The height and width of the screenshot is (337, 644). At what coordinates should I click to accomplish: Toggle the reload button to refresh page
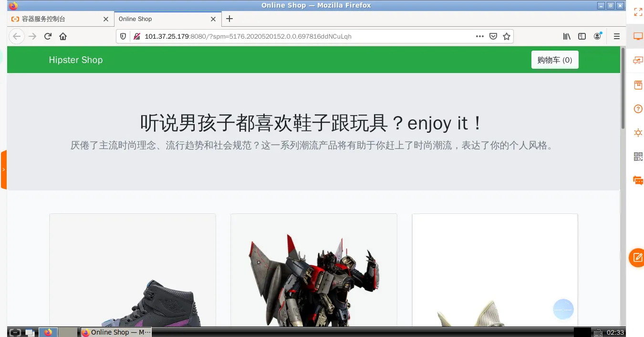tap(48, 36)
